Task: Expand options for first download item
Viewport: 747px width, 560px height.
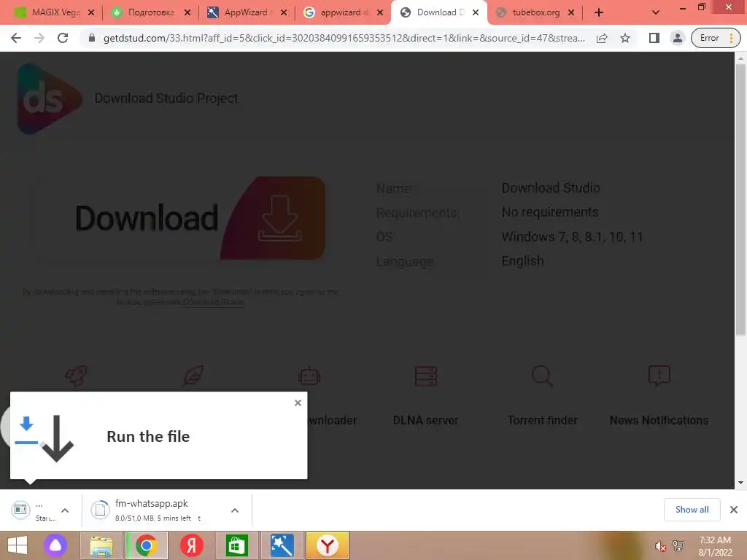Action: pyautogui.click(x=65, y=510)
